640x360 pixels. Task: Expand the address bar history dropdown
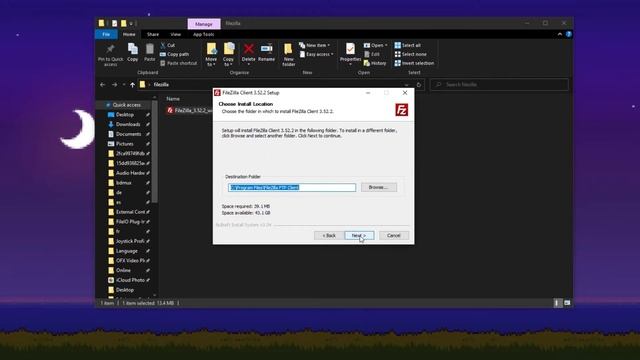click(x=406, y=84)
